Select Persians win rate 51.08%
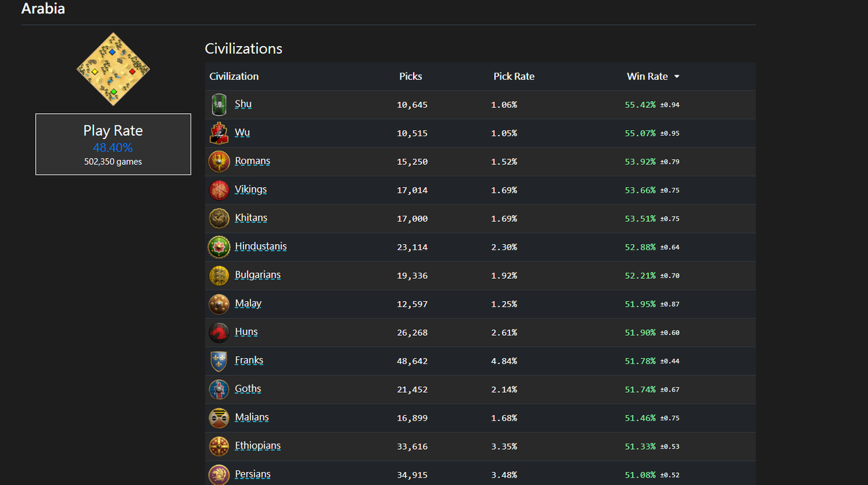868x485 pixels. click(x=640, y=476)
